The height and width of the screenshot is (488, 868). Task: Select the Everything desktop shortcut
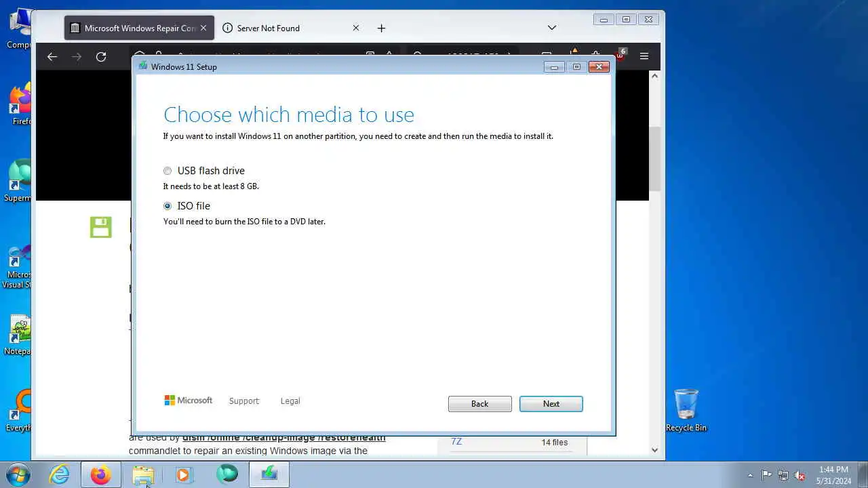pyautogui.click(x=19, y=411)
